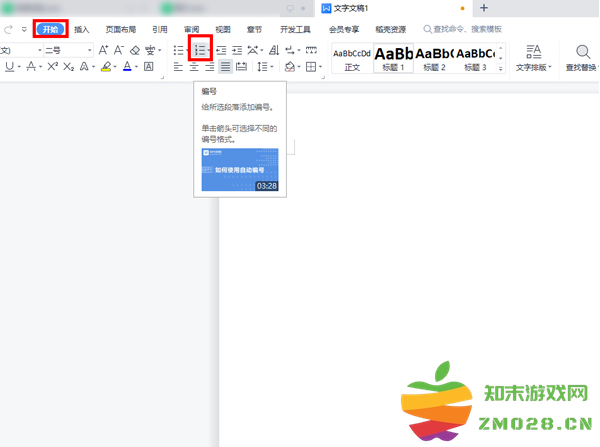This screenshot has height=447, width=600.
Task: Click the command search field 查找命令
Action: pyautogui.click(x=463, y=29)
